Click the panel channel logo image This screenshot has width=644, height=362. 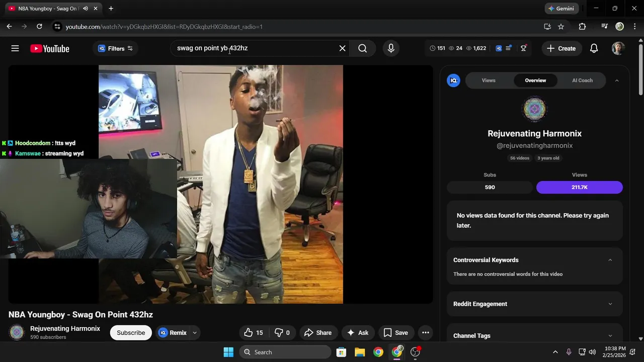(534, 109)
